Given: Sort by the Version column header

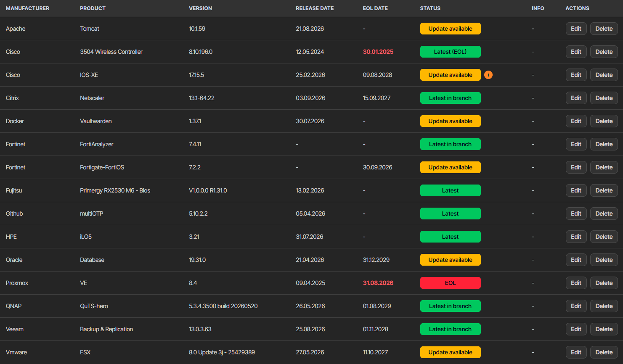Looking at the screenshot, I should pos(200,8).
